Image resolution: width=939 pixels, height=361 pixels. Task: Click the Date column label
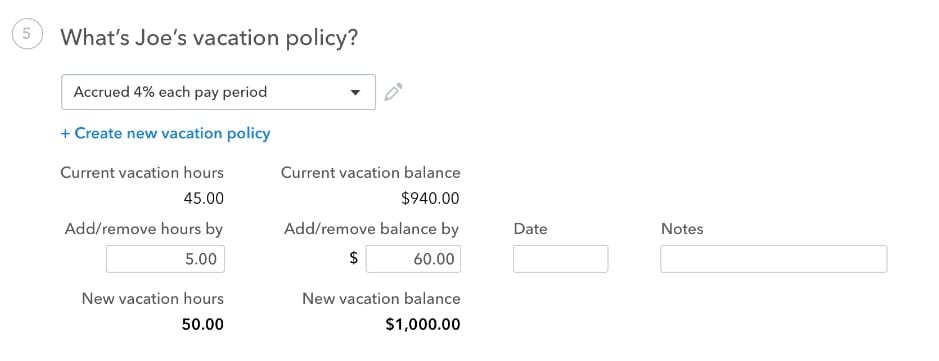click(531, 229)
